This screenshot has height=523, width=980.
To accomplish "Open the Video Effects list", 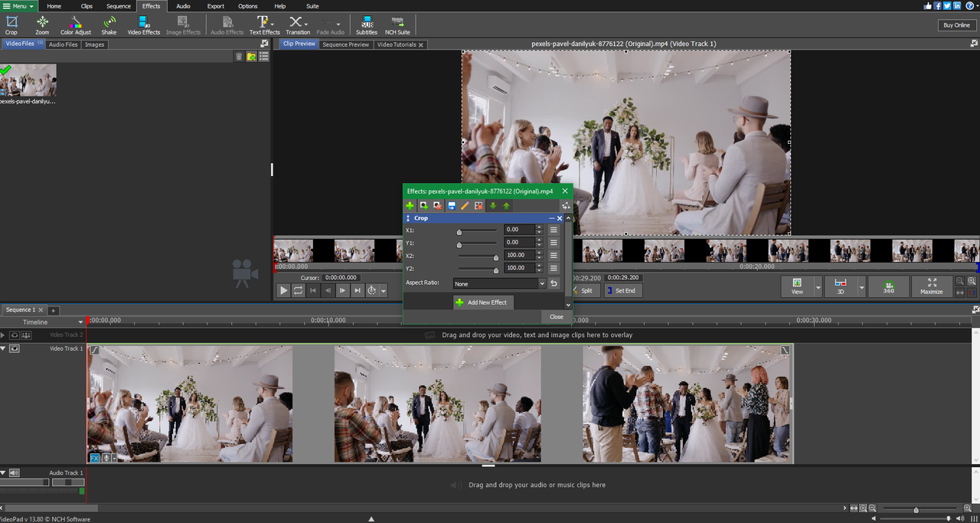I will 144,25.
